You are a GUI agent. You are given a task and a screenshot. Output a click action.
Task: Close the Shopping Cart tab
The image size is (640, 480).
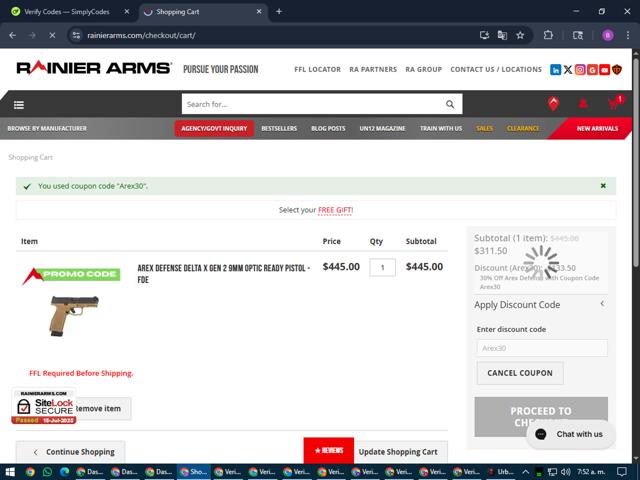tap(259, 12)
